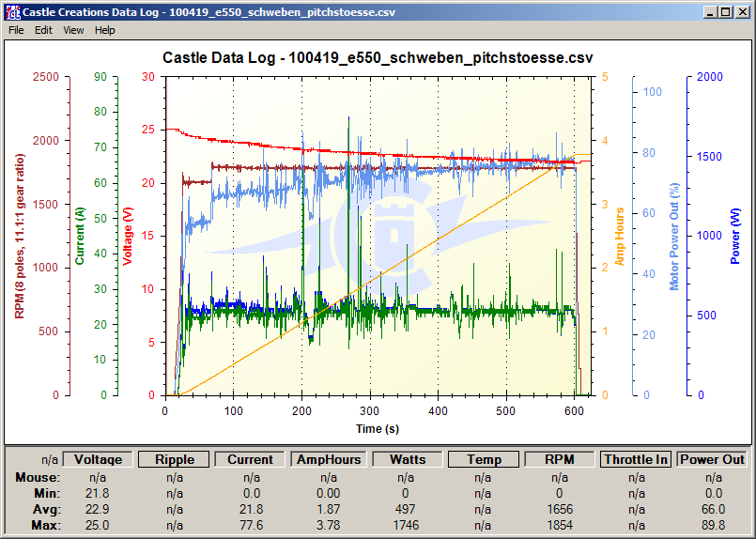Screen dimensions: 756x539
Task: Click the min voltage value 21.8
Action: coord(97,493)
